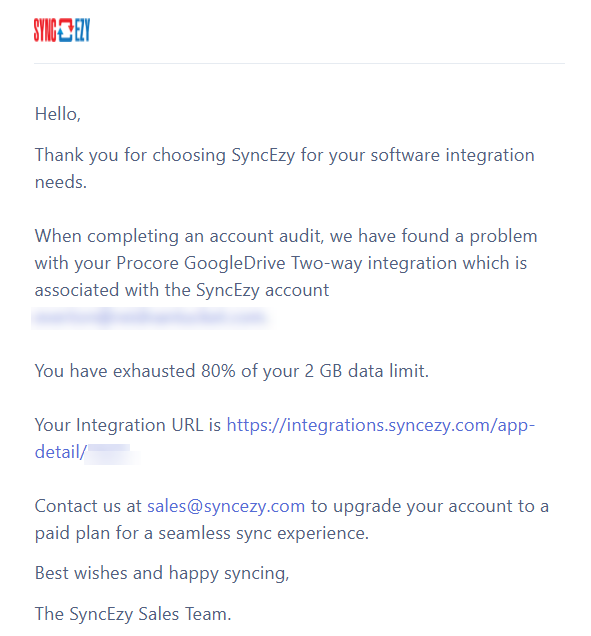This screenshot has height=636, width=591.
Task: Click the "Your Integration URL is" label
Action: click(128, 425)
